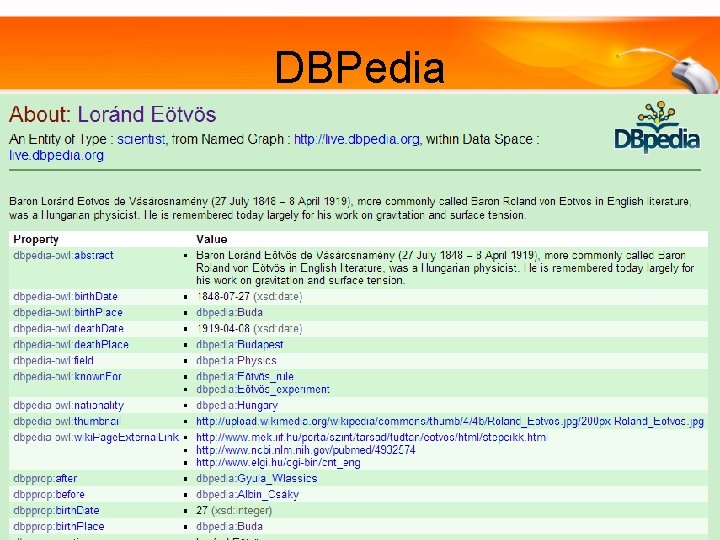The height and width of the screenshot is (540, 720).
Task: Open the mek.iif.hu external link
Action: (371, 438)
